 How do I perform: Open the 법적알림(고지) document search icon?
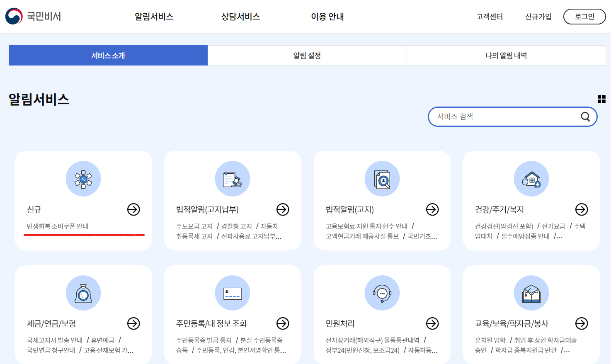point(382,179)
